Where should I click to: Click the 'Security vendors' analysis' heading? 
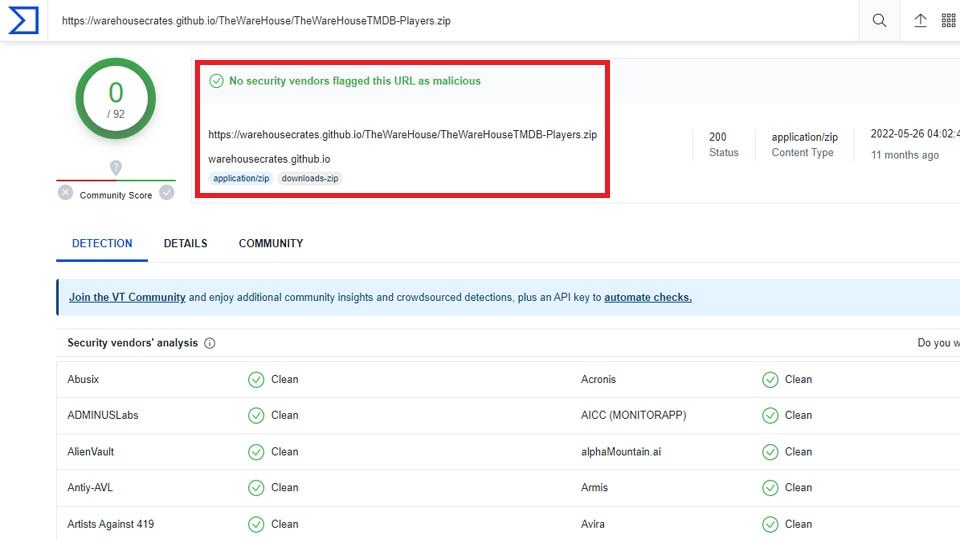click(132, 343)
